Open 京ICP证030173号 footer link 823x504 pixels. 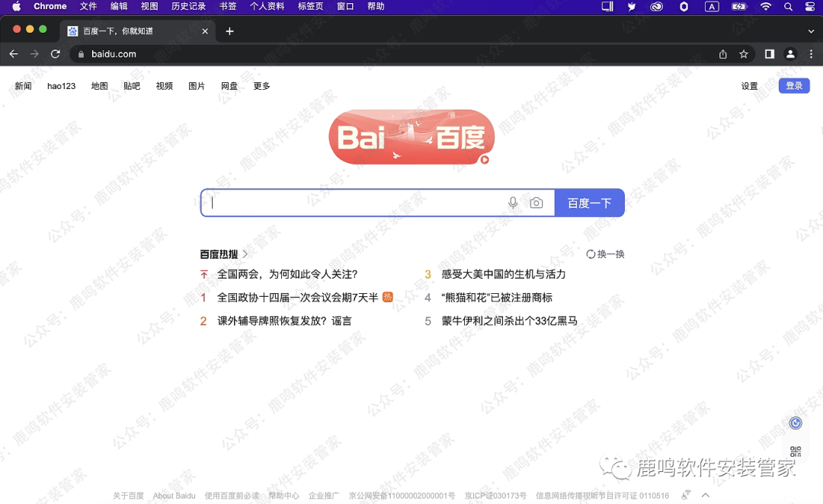click(495, 496)
